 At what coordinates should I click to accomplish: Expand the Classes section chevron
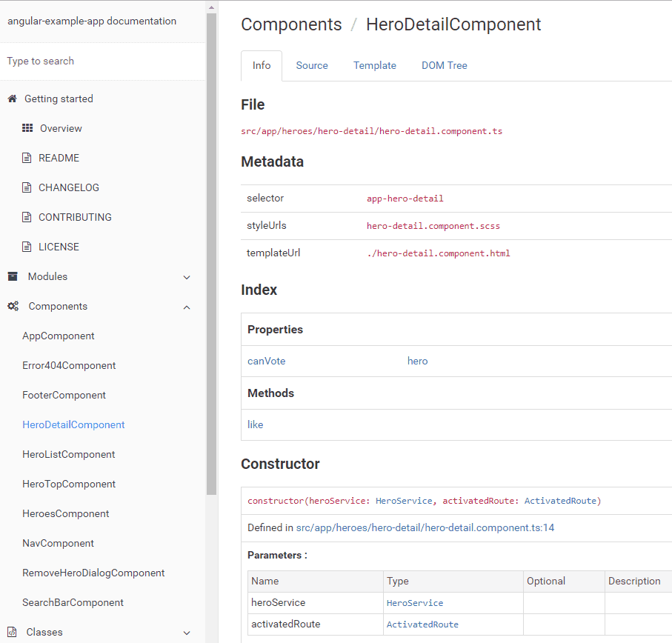[x=187, y=633]
